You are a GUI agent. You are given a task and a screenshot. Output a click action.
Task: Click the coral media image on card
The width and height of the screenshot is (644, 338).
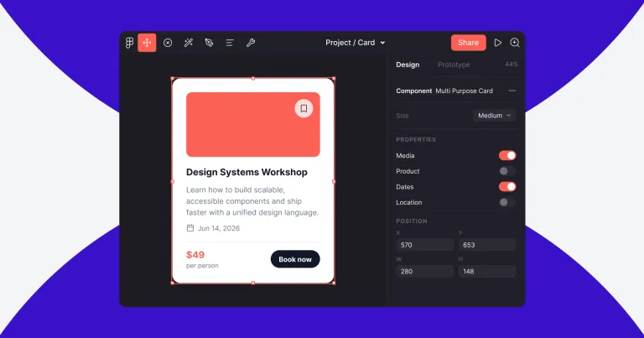tap(253, 124)
